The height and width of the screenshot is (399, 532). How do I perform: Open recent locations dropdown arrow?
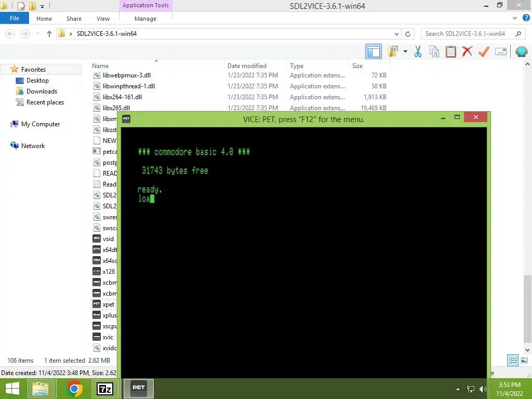pos(37,34)
